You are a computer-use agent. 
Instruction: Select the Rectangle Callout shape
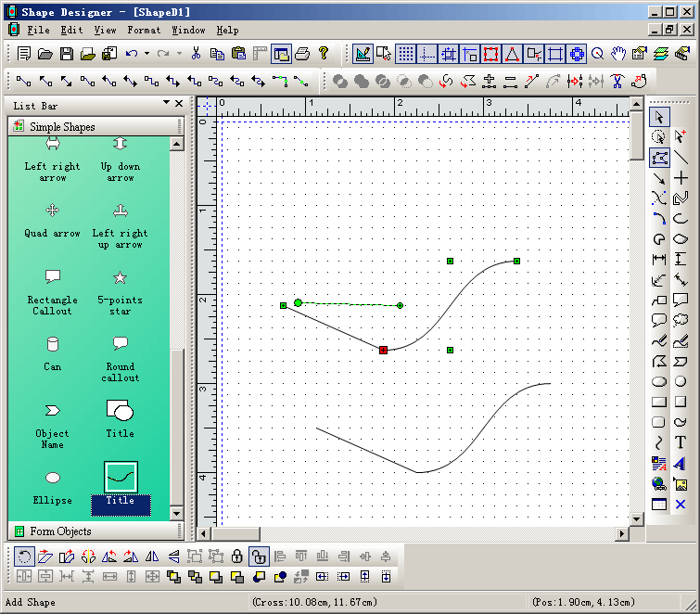coord(52,292)
